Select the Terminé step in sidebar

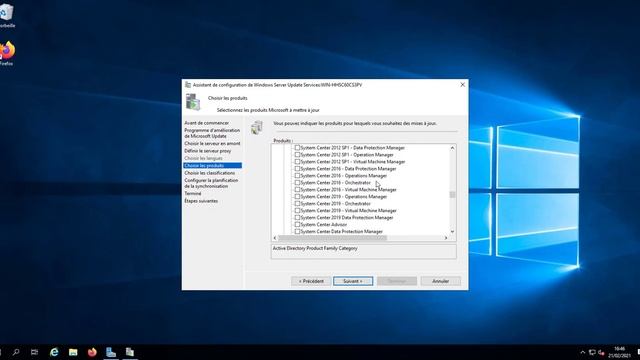coord(193,193)
